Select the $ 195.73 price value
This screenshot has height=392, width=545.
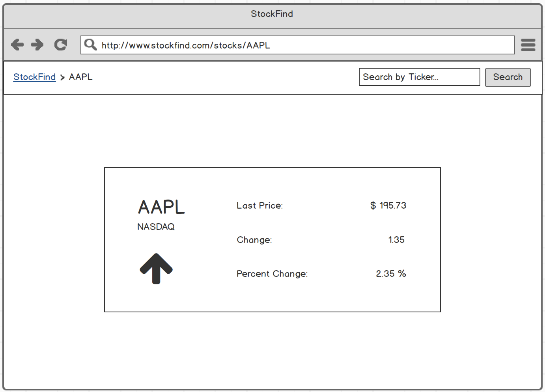(x=388, y=205)
